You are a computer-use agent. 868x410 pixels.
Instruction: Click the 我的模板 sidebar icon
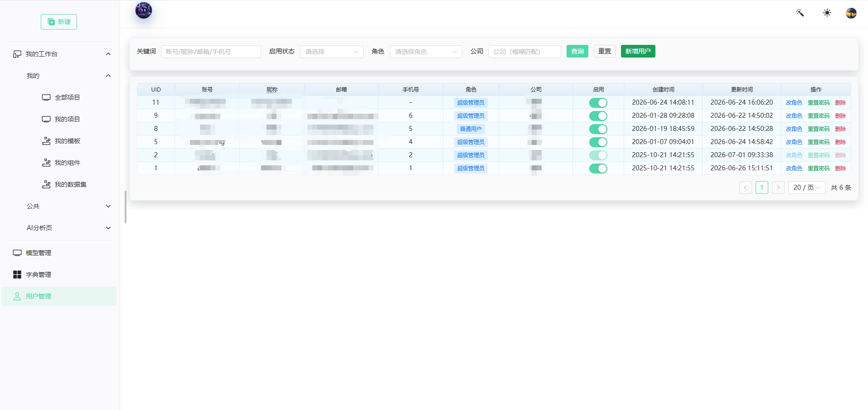46,141
